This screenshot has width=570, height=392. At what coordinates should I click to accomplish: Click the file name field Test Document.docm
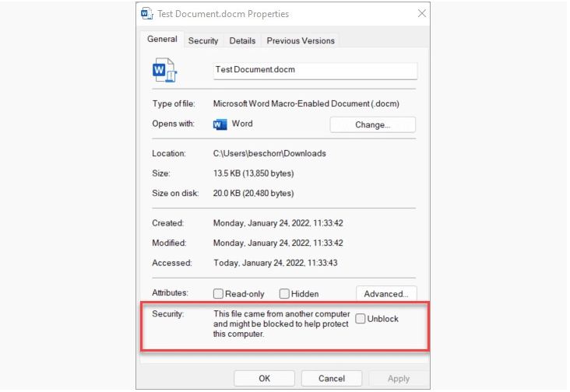(315, 71)
